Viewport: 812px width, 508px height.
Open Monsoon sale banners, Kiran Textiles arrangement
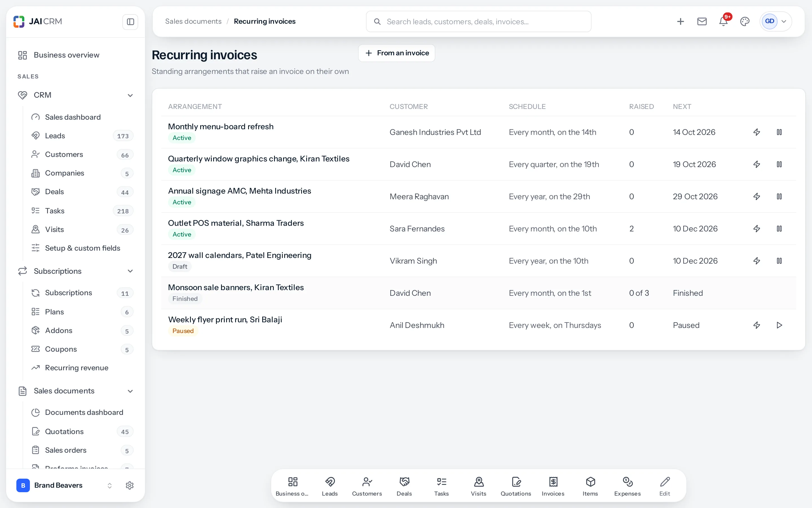click(x=235, y=287)
